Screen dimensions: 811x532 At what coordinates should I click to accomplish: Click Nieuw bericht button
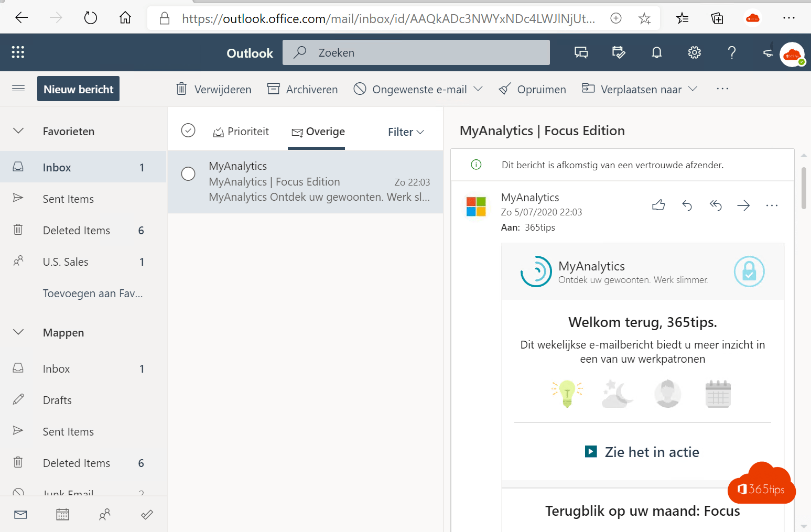(x=78, y=89)
